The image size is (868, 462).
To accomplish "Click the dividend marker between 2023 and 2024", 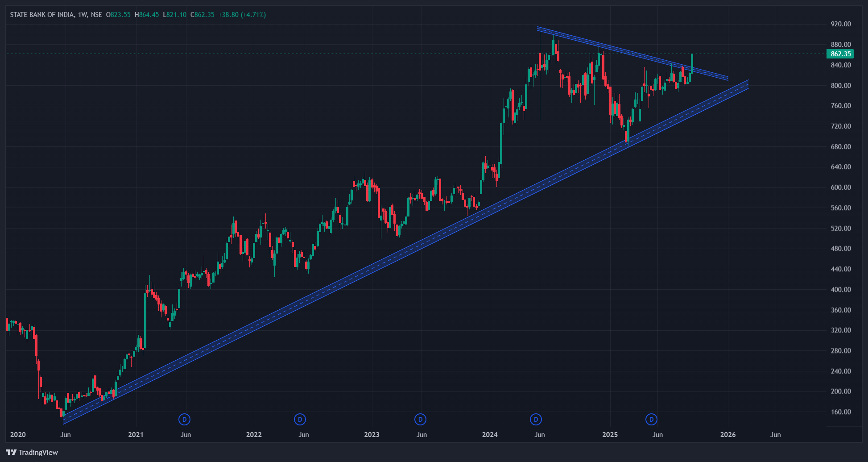I will pos(420,419).
